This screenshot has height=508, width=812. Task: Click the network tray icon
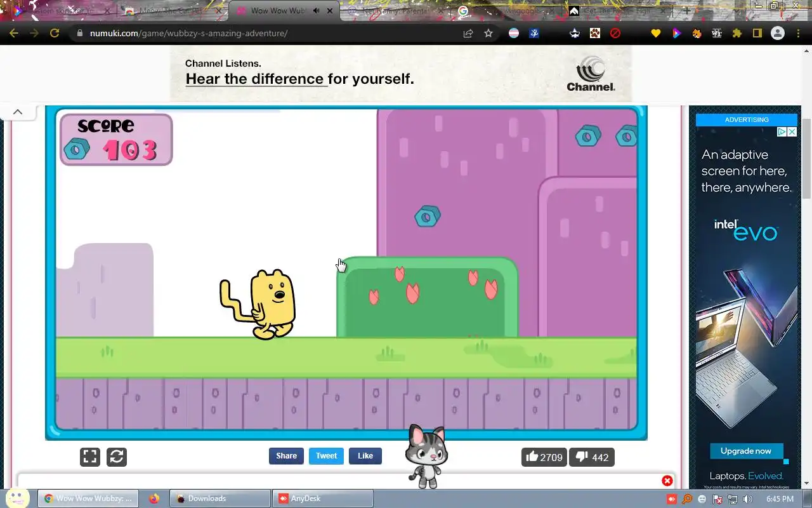(733, 499)
